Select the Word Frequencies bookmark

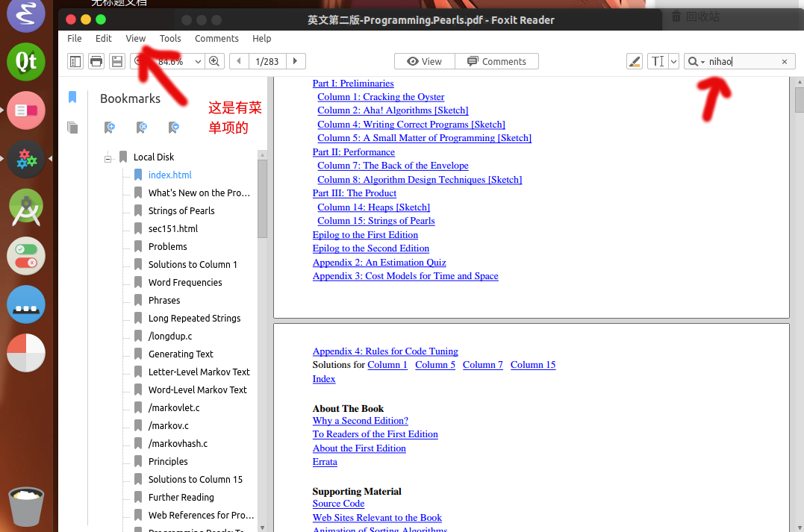[x=185, y=282]
